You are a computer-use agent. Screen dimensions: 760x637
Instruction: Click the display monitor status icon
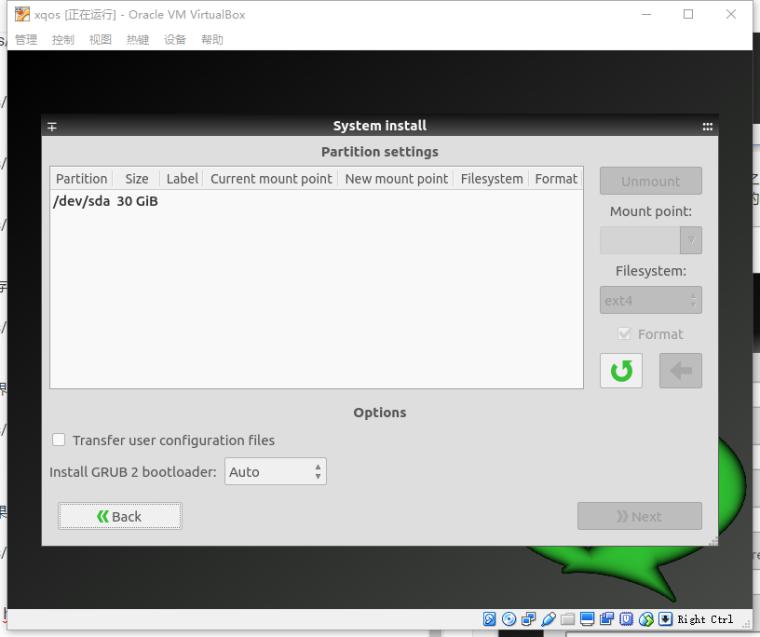[x=587, y=619]
